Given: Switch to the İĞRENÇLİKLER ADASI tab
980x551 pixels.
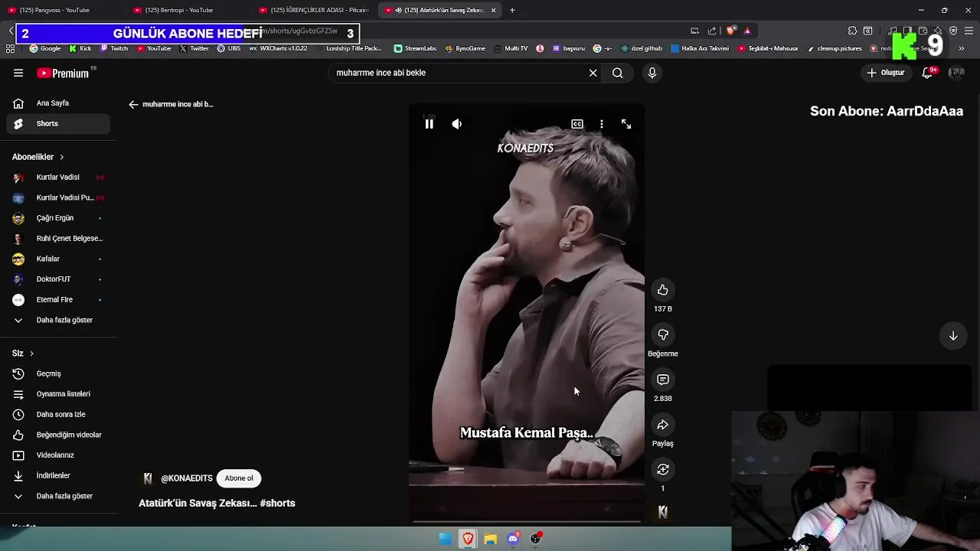Looking at the screenshot, I should pyautogui.click(x=314, y=10).
